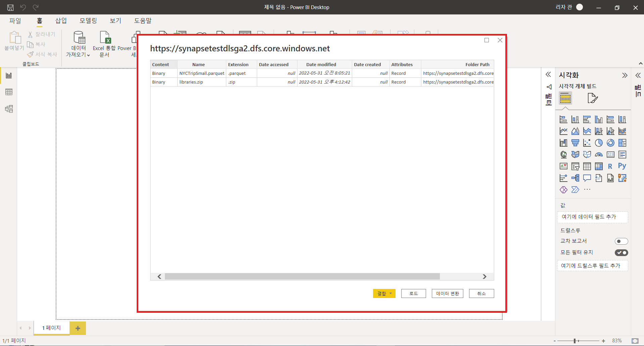
Task: Expand the 데이터 가져오기 dropdown
Action: 79,44
